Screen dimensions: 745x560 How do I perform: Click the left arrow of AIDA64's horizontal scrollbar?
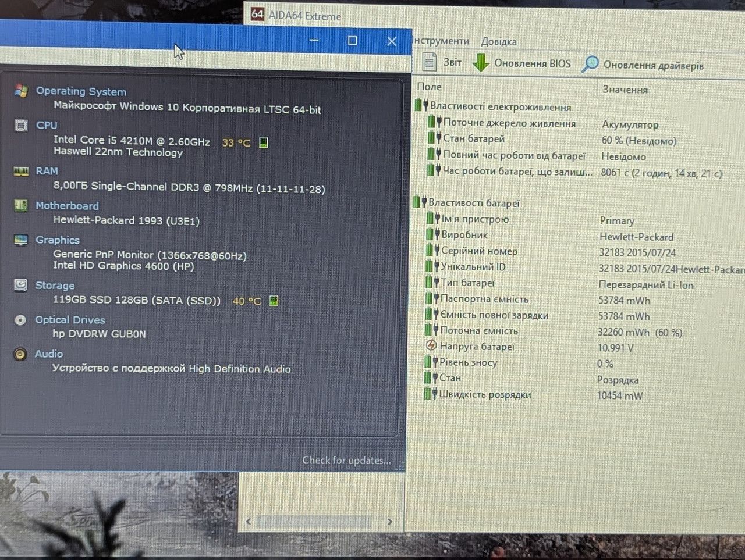click(x=249, y=521)
